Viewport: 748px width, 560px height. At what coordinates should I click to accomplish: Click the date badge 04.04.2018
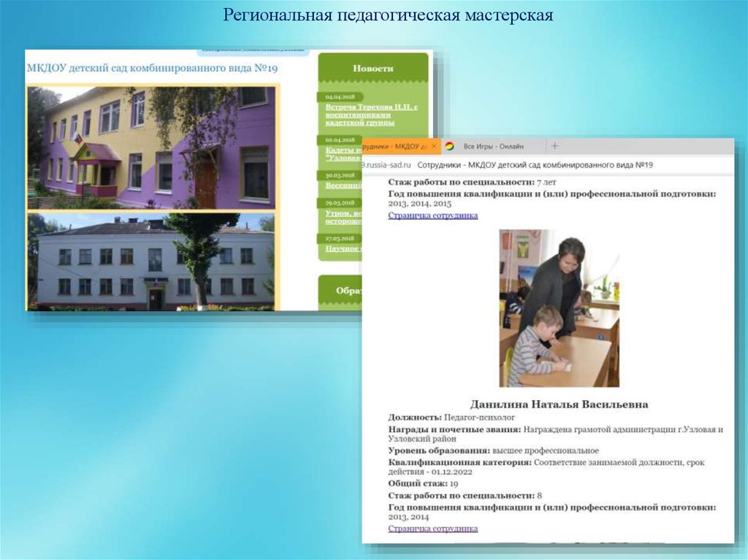(x=340, y=97)
